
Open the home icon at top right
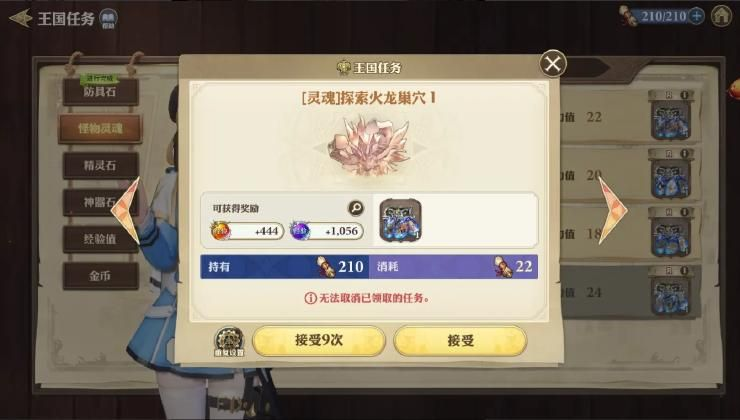coord(722,16)
